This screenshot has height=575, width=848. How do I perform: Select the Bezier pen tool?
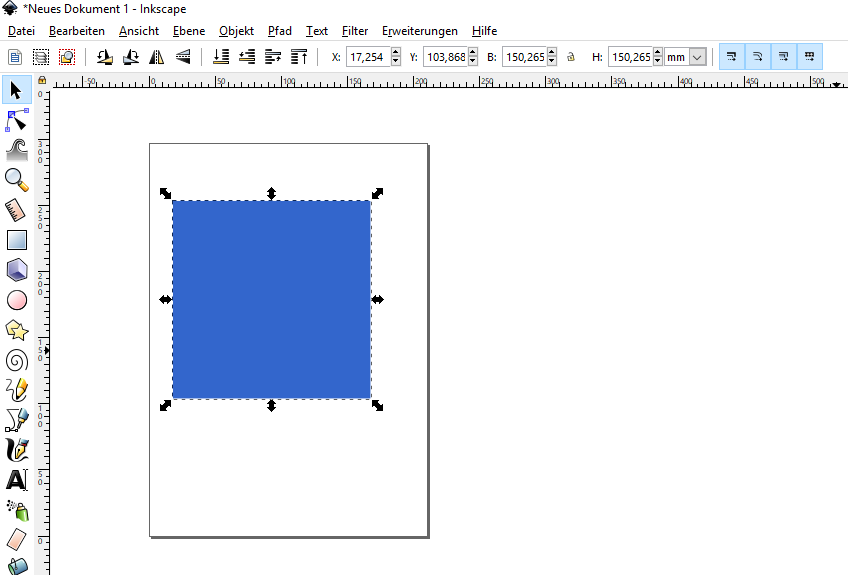click(x=16, y=420)
